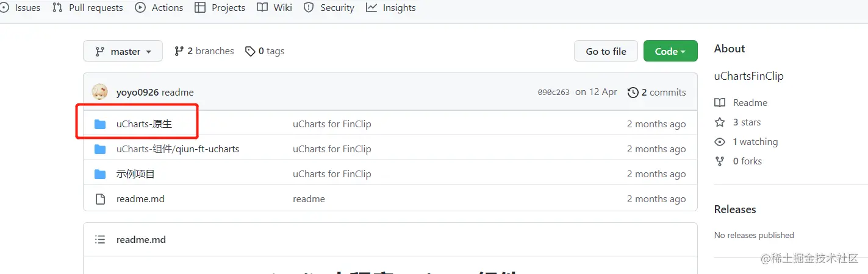Open the master branch dropdown
868x274 pixels.
pyautogui.click(x=123, y=52)
